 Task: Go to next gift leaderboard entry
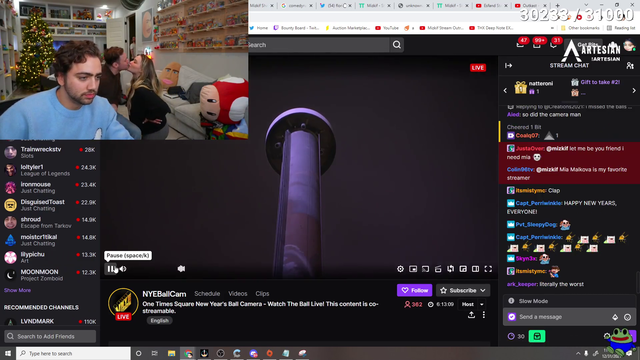click(x=634, y=90)
